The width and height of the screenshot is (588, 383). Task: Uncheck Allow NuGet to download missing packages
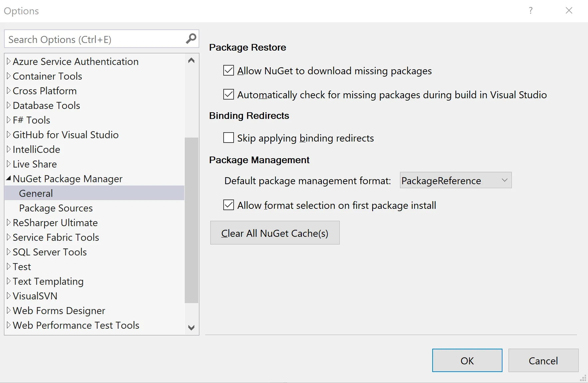[x=229, y=71]
